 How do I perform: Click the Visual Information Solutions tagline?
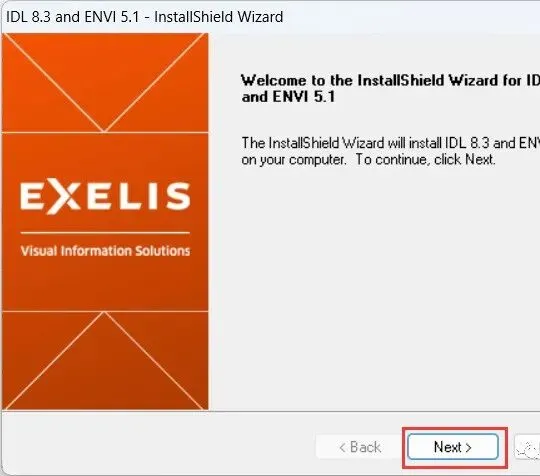(105, 251)
